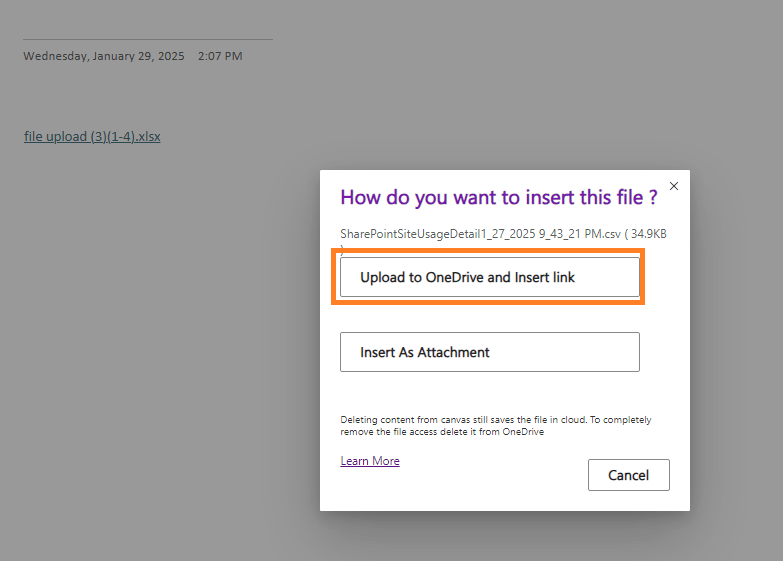This screenshot has height=561, width=783.
Task: Open the Learn More link
Action: tap(370, 461)
